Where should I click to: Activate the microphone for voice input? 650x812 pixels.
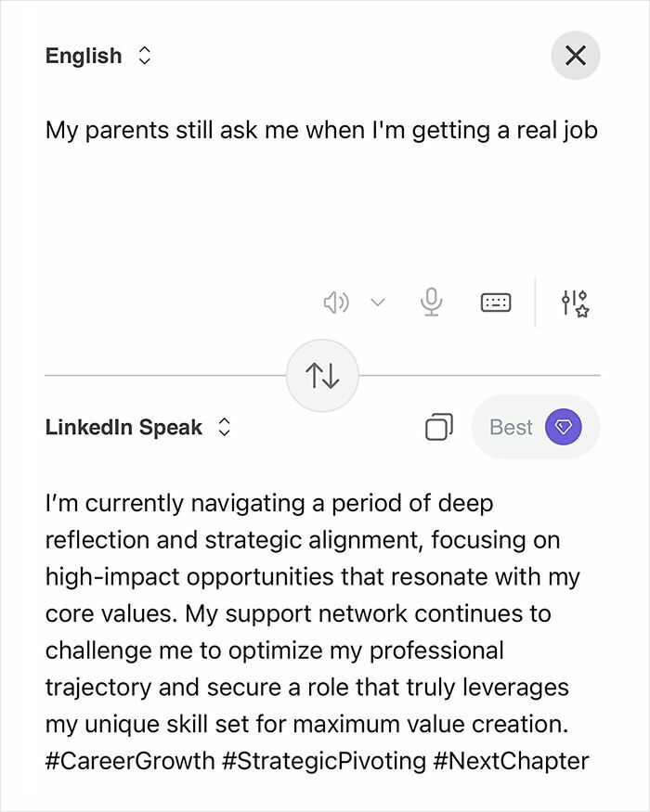433,302
